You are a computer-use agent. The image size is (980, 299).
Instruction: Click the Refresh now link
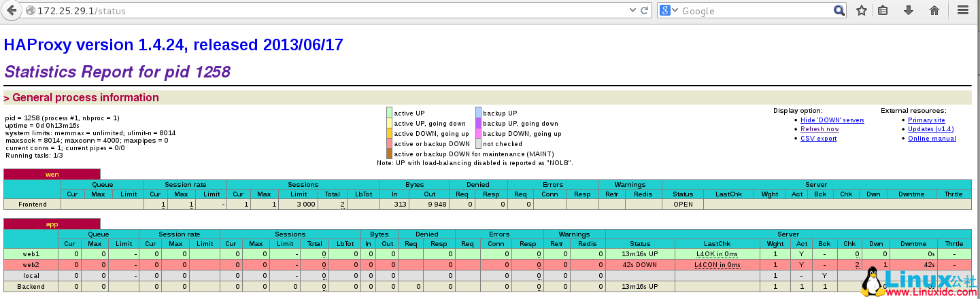820,129
